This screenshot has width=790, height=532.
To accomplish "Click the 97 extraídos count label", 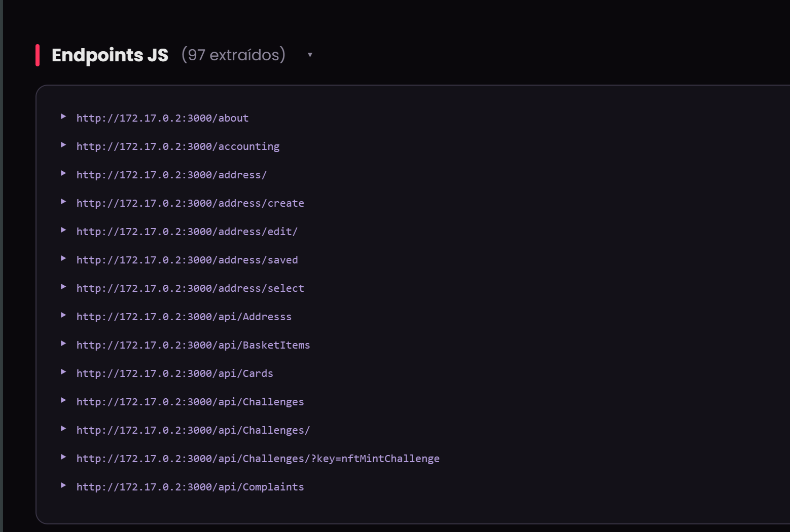I will pos(233,55).
